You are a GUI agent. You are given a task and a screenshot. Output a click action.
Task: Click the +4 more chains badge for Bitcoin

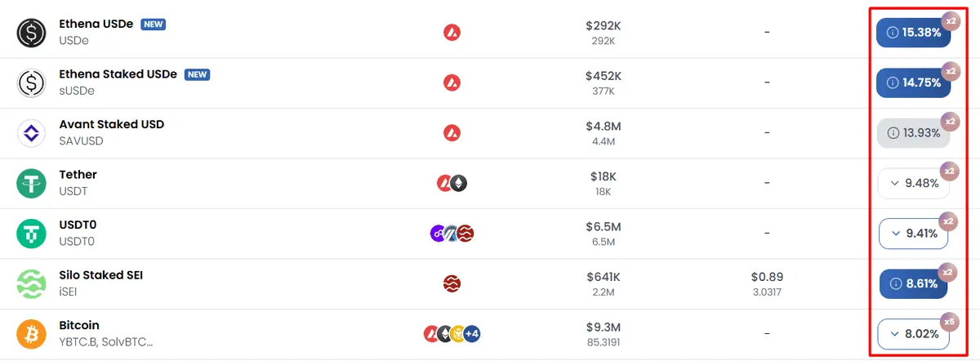point(472,333)
